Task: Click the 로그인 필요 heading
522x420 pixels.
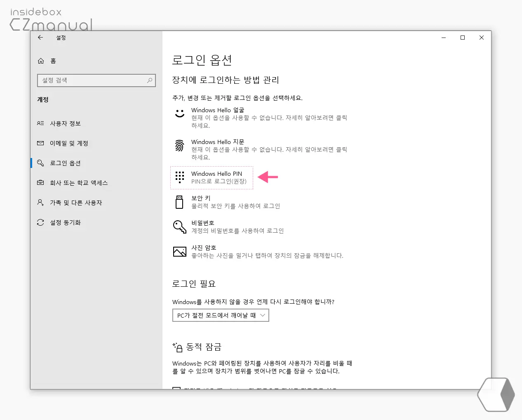Action: click(x=194, y=284)
